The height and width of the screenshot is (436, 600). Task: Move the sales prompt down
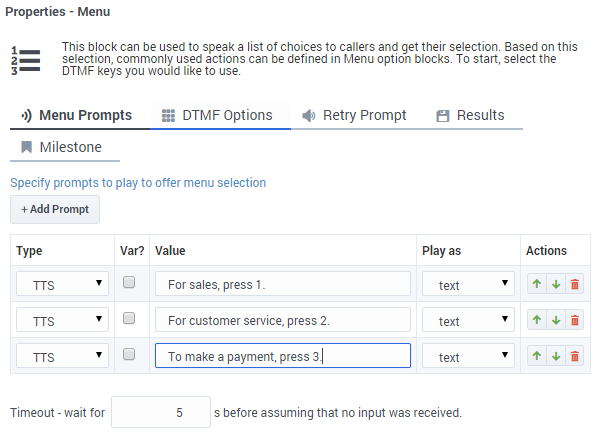click(x=556, y=285)
